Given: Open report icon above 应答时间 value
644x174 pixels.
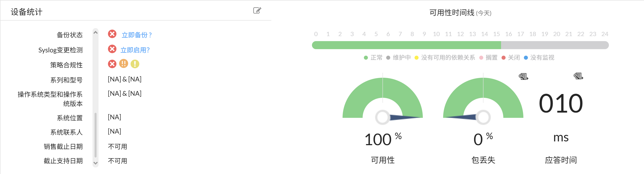Looking at the screenshot, I should 578,76.
